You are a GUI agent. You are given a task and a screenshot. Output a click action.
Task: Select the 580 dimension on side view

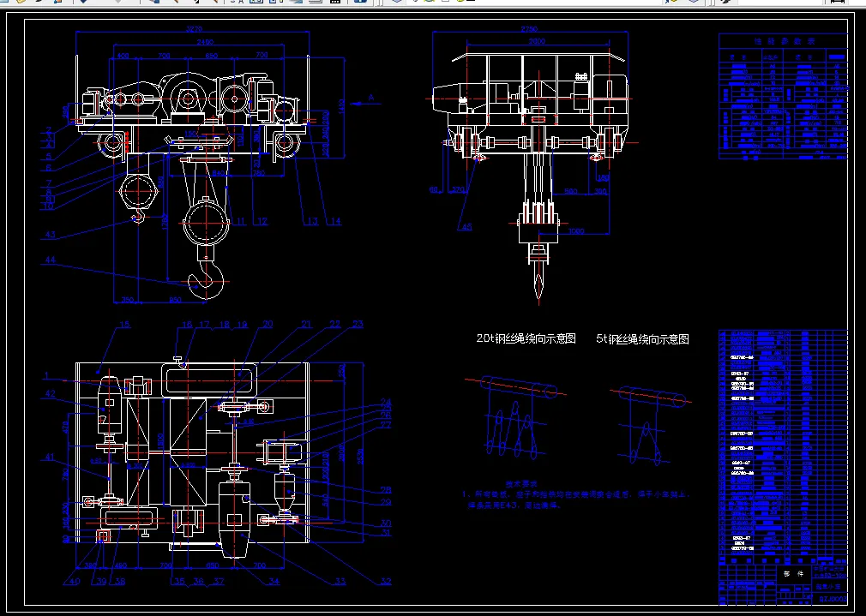coord(570,192)
